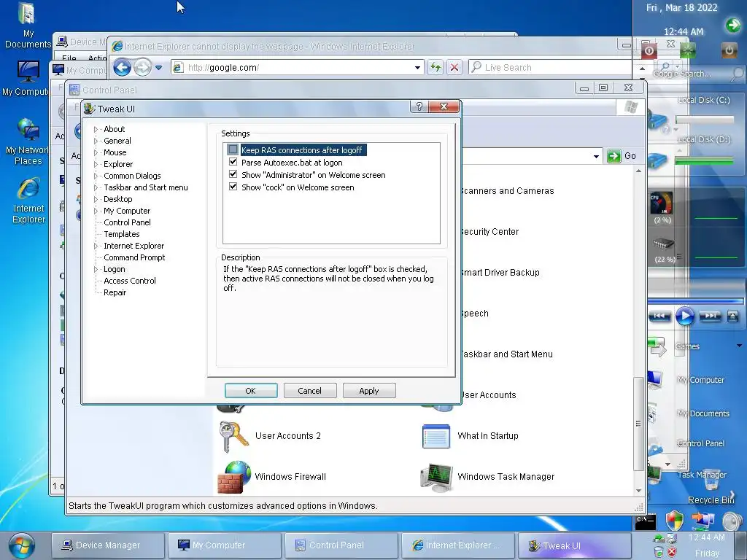The image size is (747, 560).
Task: Click IE Forward navigation arrow
Action: [x=142, y=68]
